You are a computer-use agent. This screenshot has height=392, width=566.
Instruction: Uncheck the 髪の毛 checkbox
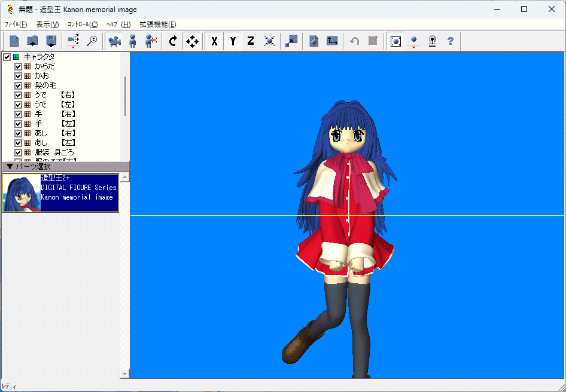tap(18, 86)
